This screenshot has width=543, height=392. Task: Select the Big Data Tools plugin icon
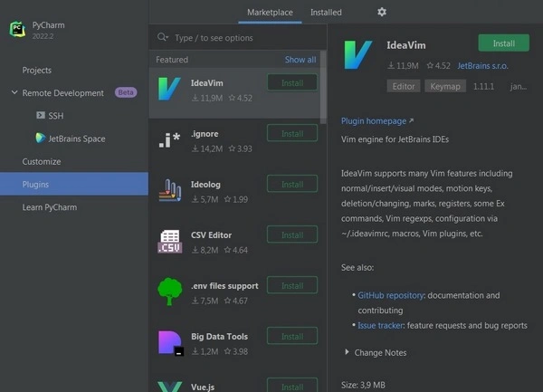tap(169, 343)
